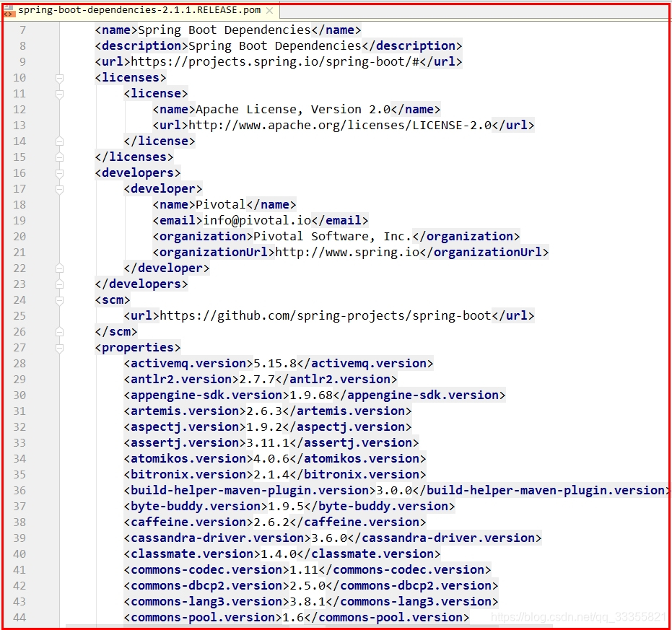Click the commons-codec.version value 1.11
Screen dimensions: 672x630
click(x=303, y=569)
